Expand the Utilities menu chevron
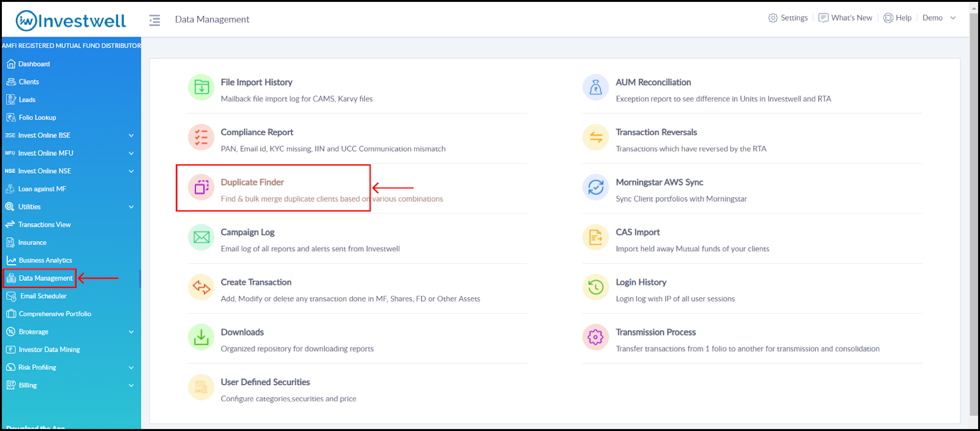The width and height of the screenshot is (980, 431). [x=131, y=207]
